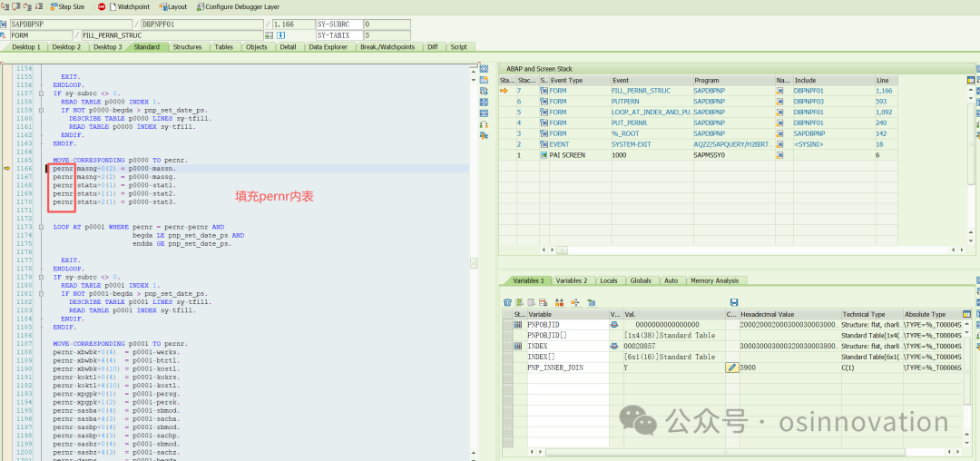Switch to the Variables 1 tab
Image resolution: width=980 pixels, height=461 pixels.
[528, 280]
